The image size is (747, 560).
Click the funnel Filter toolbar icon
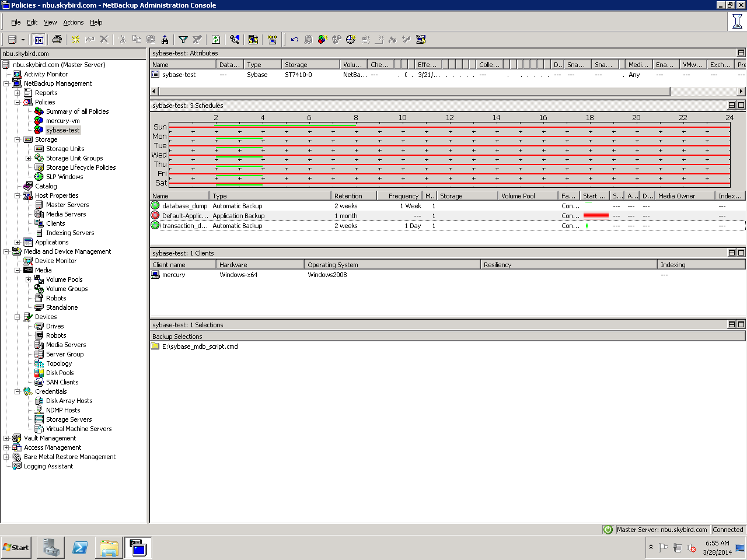pyautogui.click(x=183, y=40)
